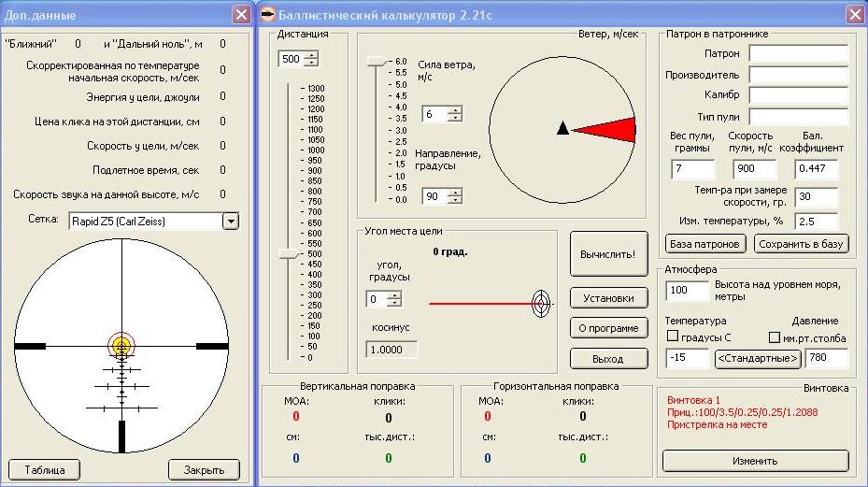Click Закрыть in the Доп.данные window
The image size is (868, 487).
(x=204, y=470)
